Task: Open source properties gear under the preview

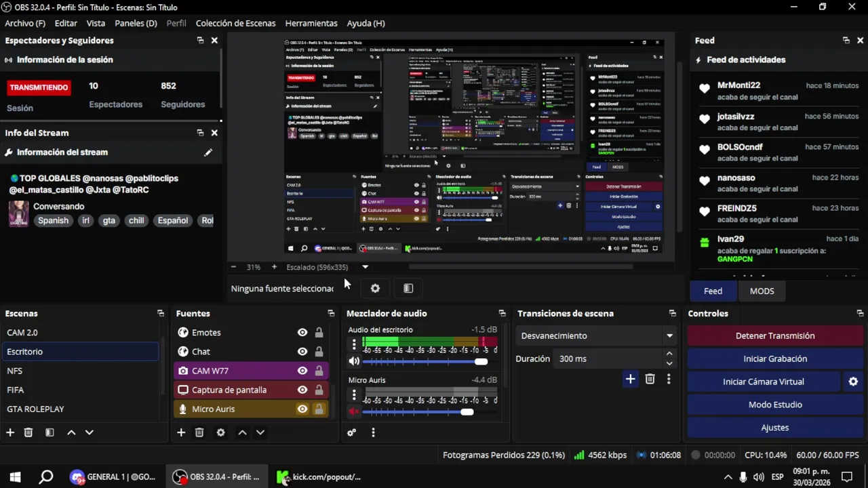Action: [375, 288]
